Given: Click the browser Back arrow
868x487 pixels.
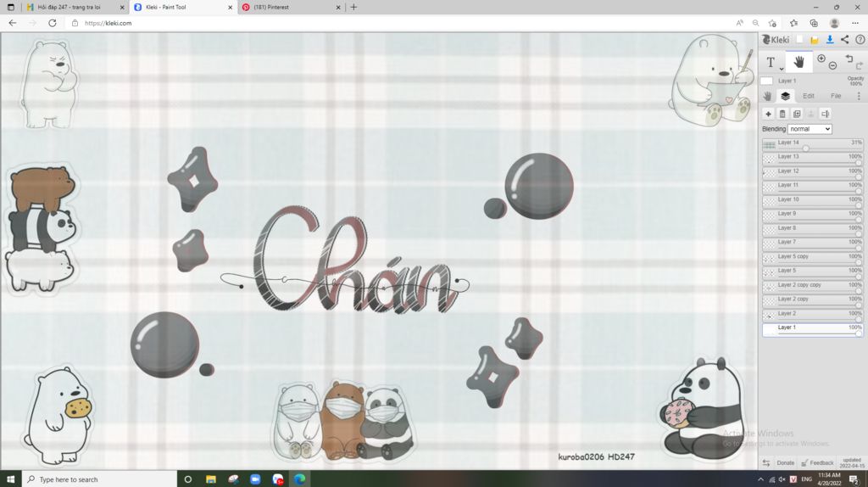Looking at the screenshot, I should pos(12,23).
